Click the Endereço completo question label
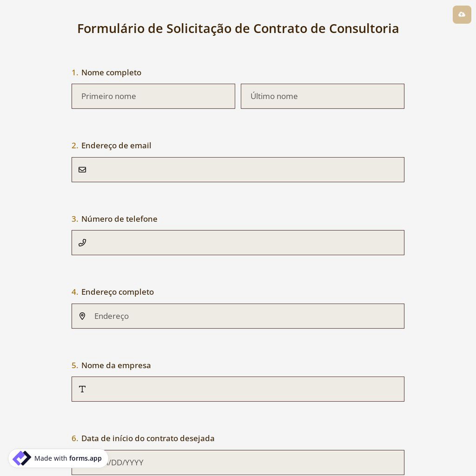Screen dimensions: 476x476 [x=117, y=292]
